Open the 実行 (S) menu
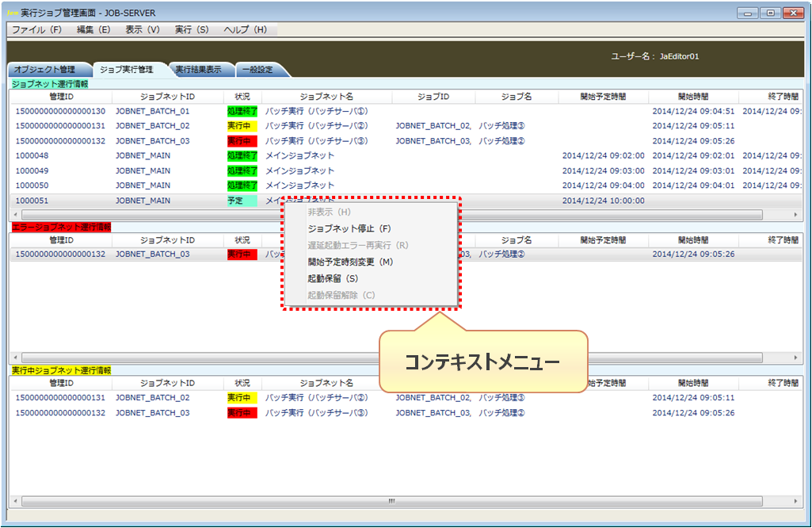812x528 pixels. [192, 29]
